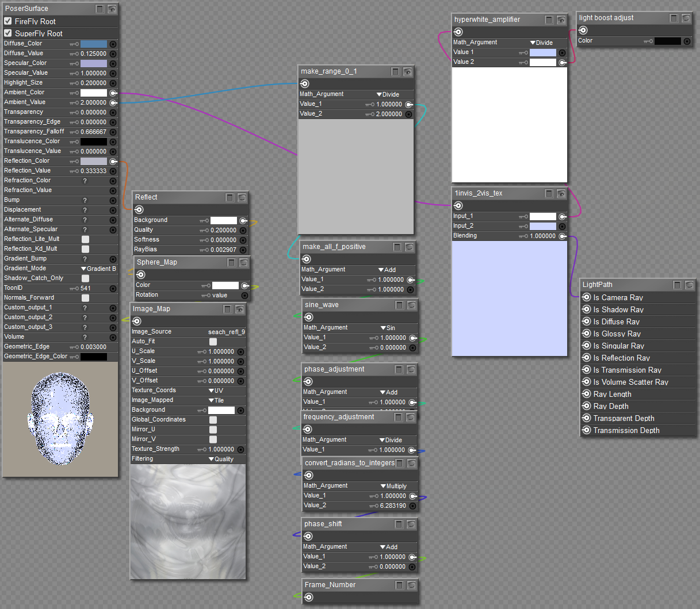Screen dimensions: 700x609
Task: Open convert_radians_to_integers Multiply dropdown
Action: click(393, 486)
